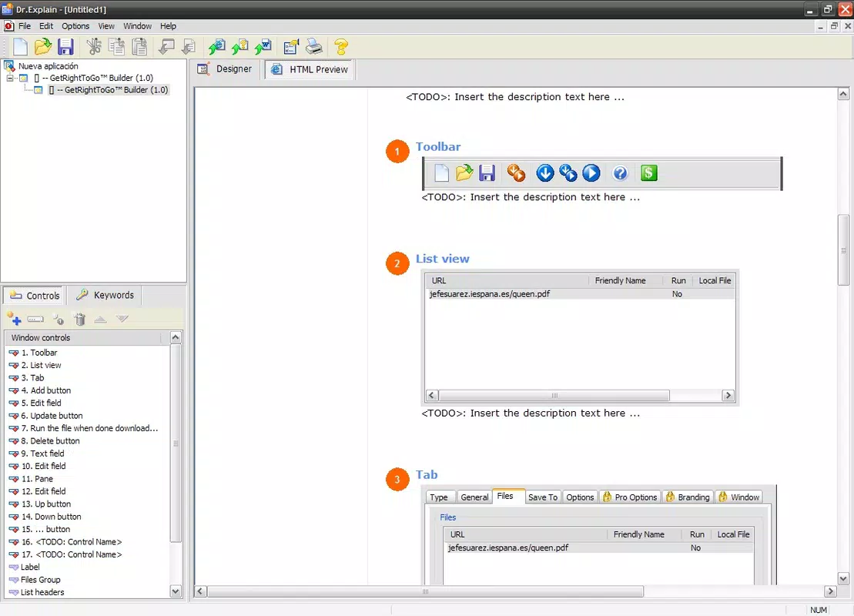854x616 pixels.
Task: Open the Edit menu
Action: 46,26
